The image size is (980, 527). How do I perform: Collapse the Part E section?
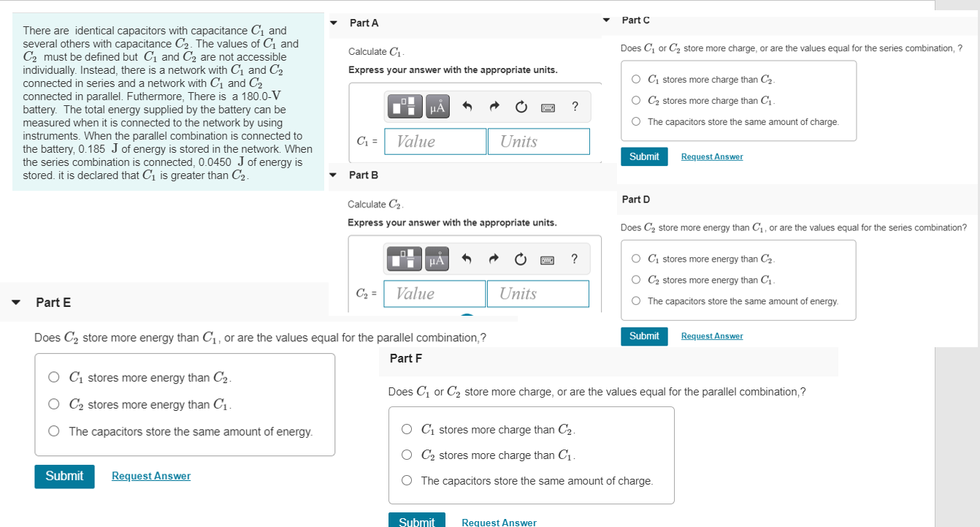pyautogui.click(x=15, y=302)
